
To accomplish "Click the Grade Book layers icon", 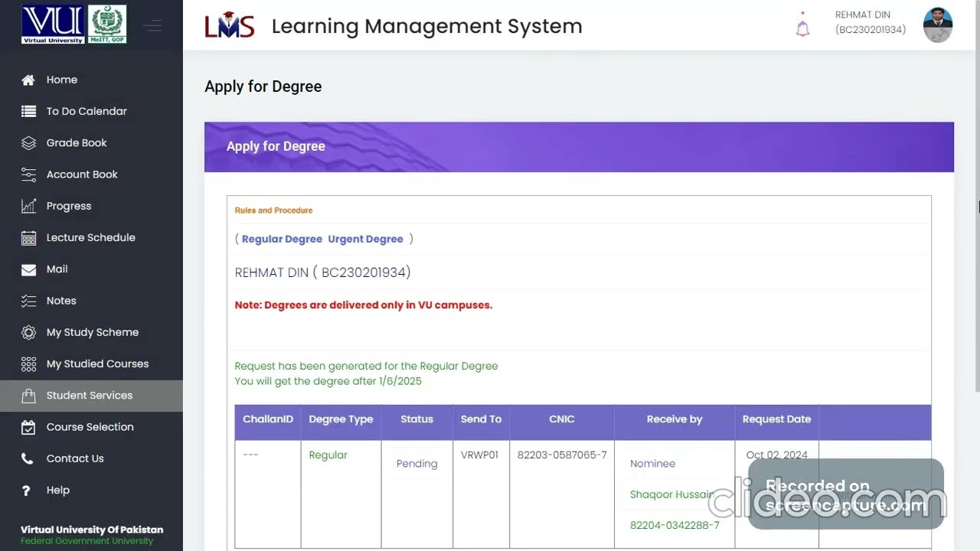I will (x=28, y=143).
